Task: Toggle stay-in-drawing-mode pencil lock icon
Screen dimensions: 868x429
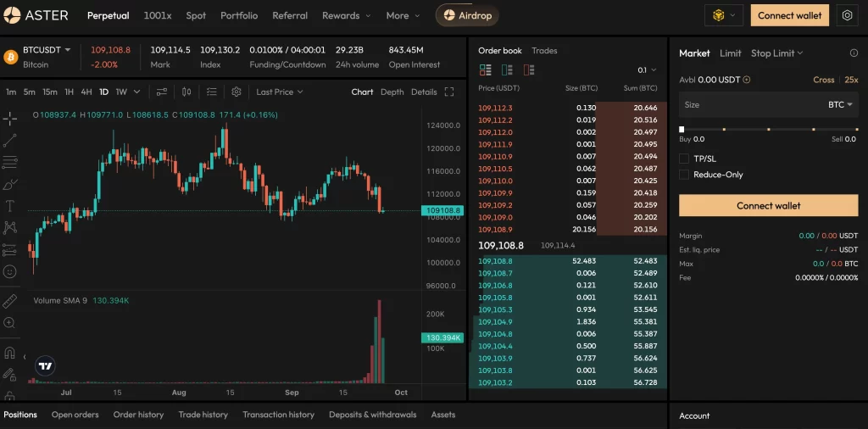Action: tap(9, 375)
